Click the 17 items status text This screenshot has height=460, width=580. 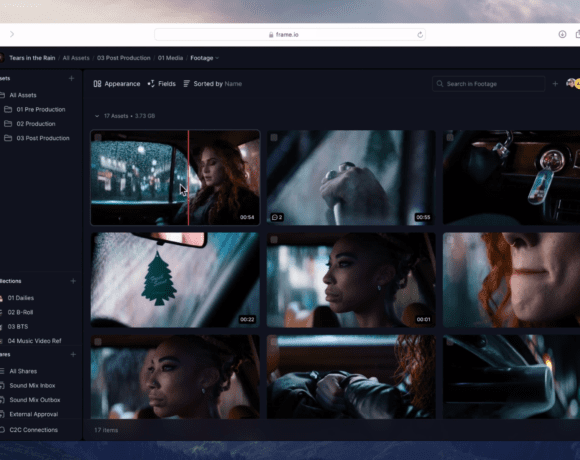(x=106, y=430)
